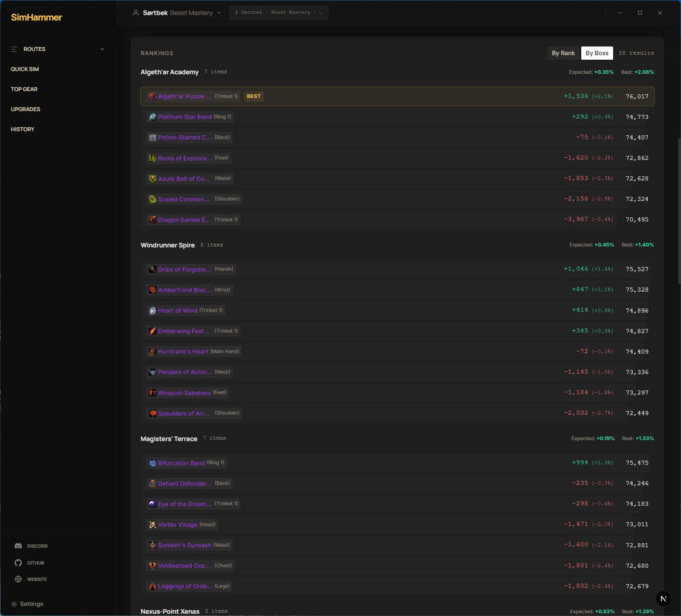This screenshot has width=681, height=616.
Task: Open the Top Gear menu item
Action: tap(24, 89)
